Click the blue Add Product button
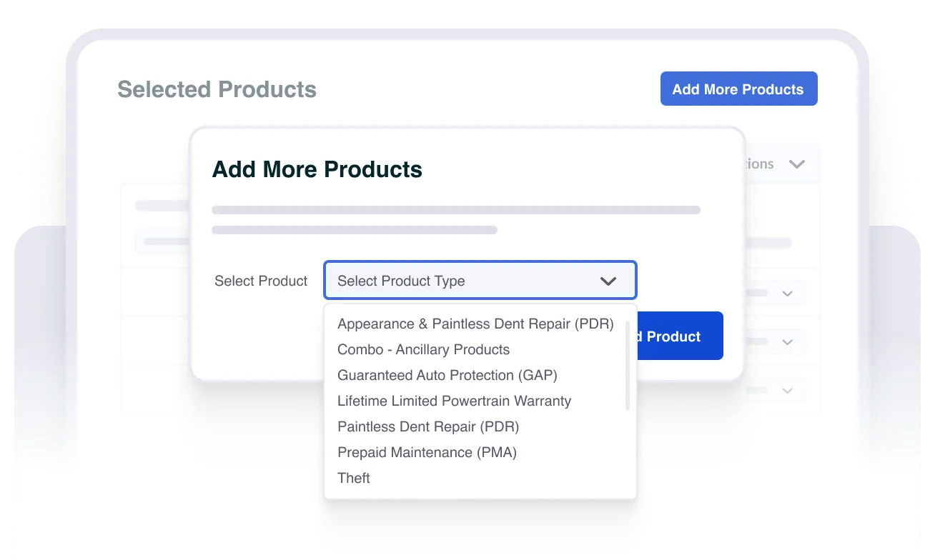 point(679,336)
